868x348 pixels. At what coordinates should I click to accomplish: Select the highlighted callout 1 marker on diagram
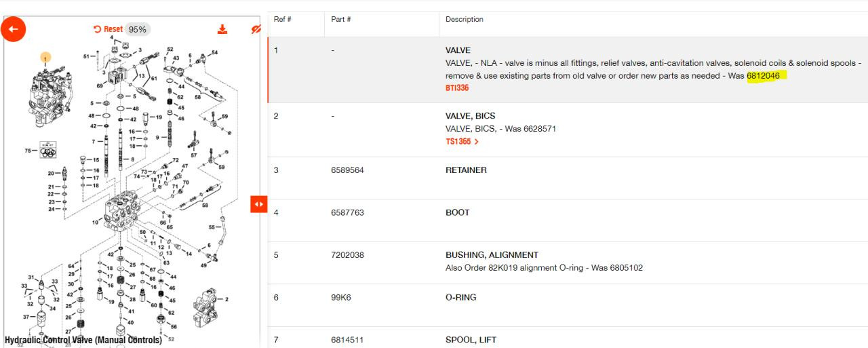tap(45, 58)
